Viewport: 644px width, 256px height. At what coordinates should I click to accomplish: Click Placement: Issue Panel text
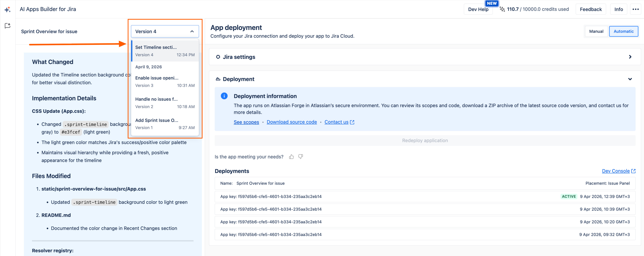[x=608, y=183]
